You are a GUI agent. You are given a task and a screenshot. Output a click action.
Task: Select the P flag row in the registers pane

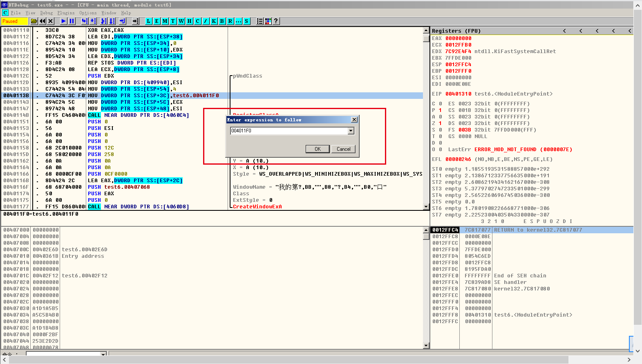(437, 110)
